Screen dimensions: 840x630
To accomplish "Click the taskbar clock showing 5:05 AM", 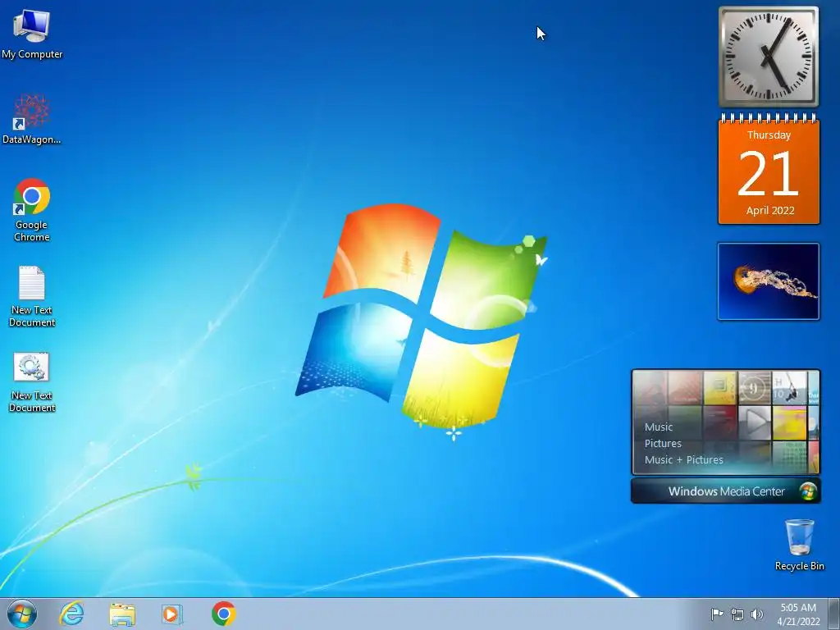I will tap(798, 614).
